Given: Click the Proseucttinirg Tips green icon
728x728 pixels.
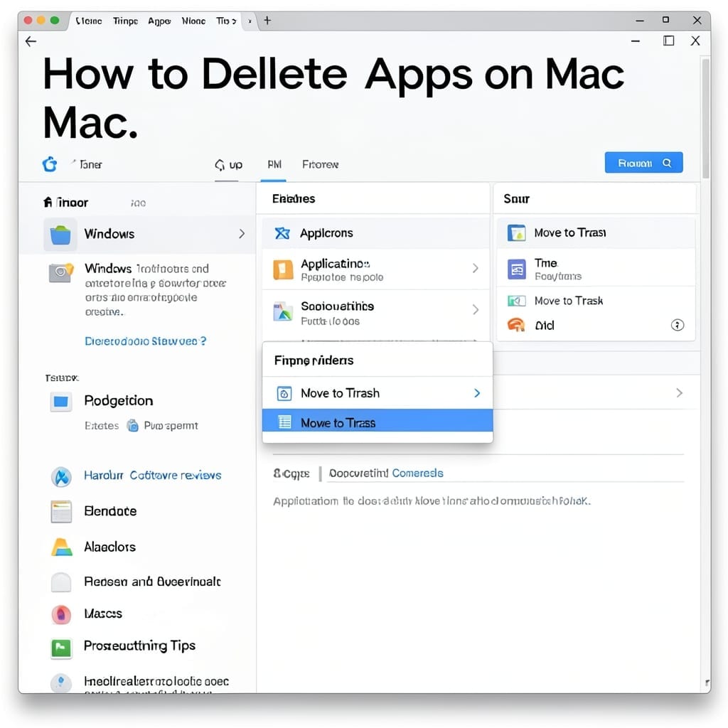Looking at the screenshot, I should coord(61,648).
